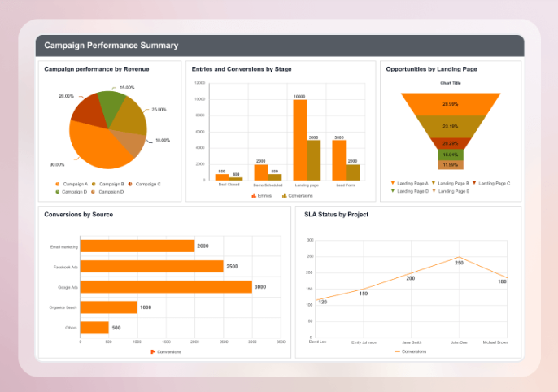
Task: Click the Campaign B legend marker
Action: 94,185
